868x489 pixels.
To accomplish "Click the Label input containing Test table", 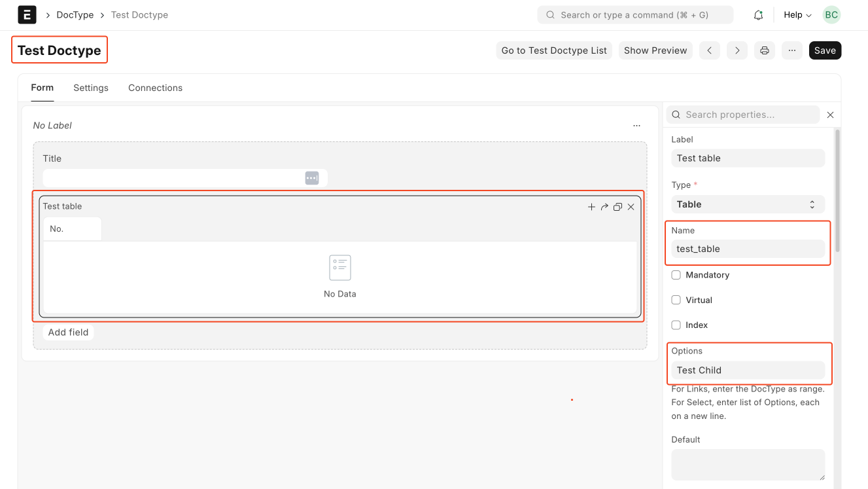I will pos(748,158).
